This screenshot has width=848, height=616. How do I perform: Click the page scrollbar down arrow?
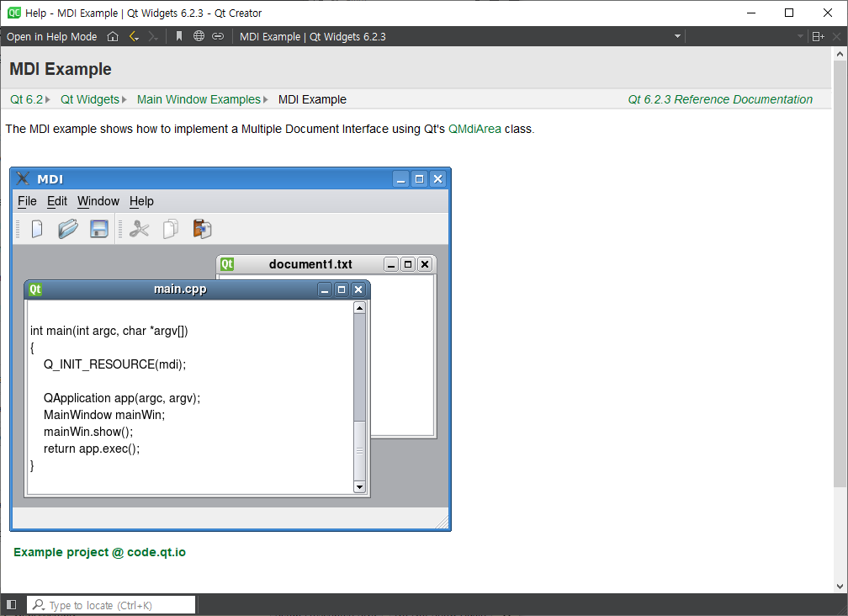840,587
